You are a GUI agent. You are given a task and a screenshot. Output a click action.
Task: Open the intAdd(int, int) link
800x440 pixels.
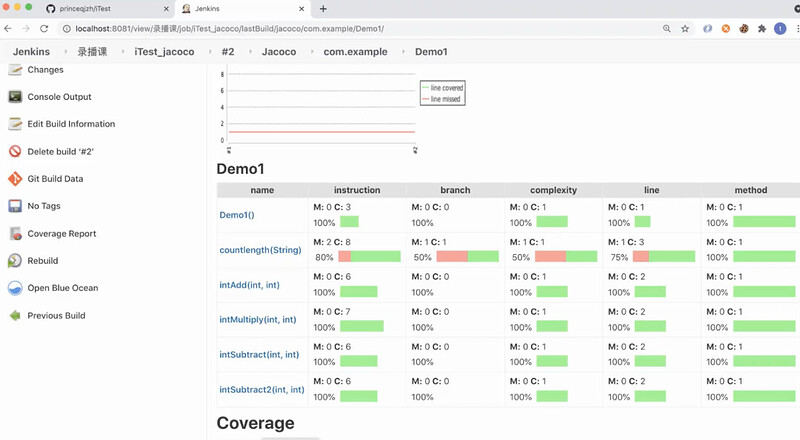(249, 285)
